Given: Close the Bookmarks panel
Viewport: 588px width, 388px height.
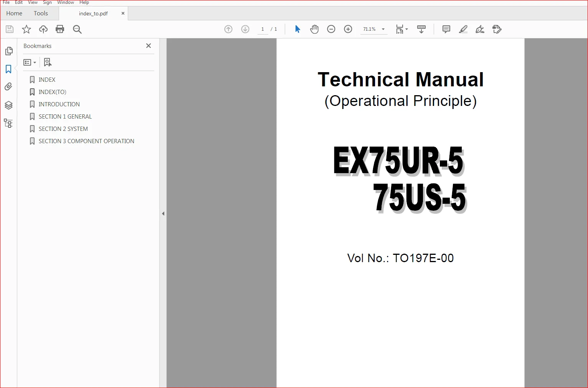Looking at the screenshot, I should [149, 46].
